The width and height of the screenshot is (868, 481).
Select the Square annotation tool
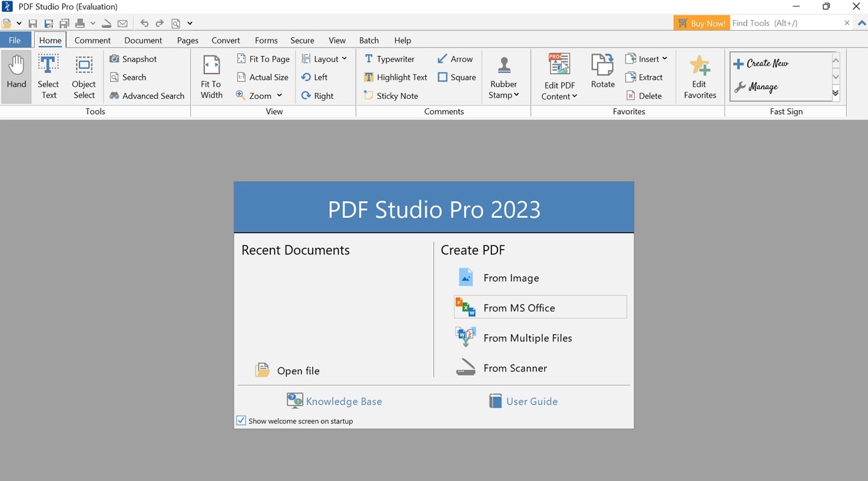[457, 77]
